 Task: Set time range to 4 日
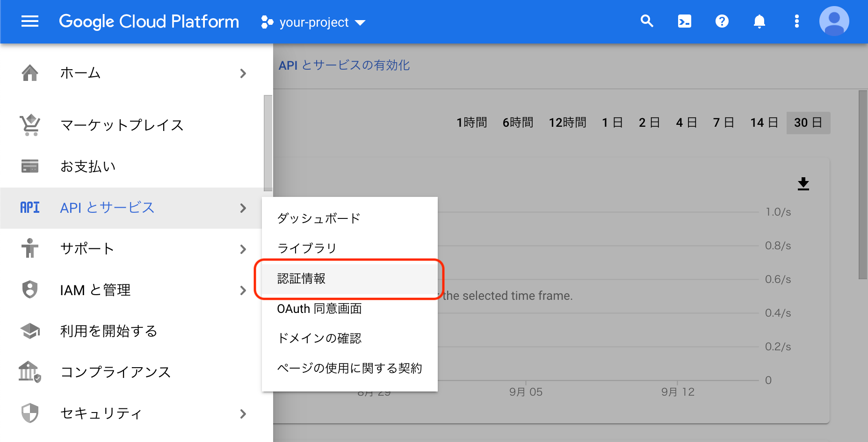[687, 123]
